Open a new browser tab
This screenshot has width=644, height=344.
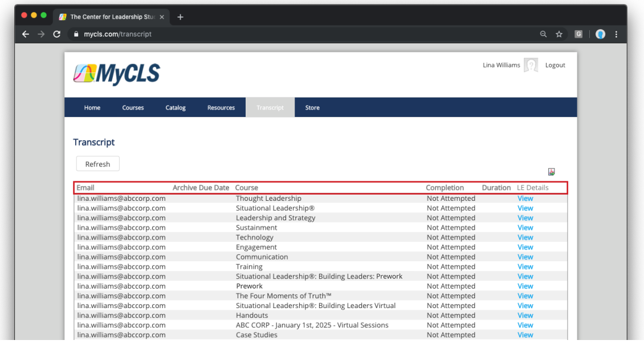180,17
